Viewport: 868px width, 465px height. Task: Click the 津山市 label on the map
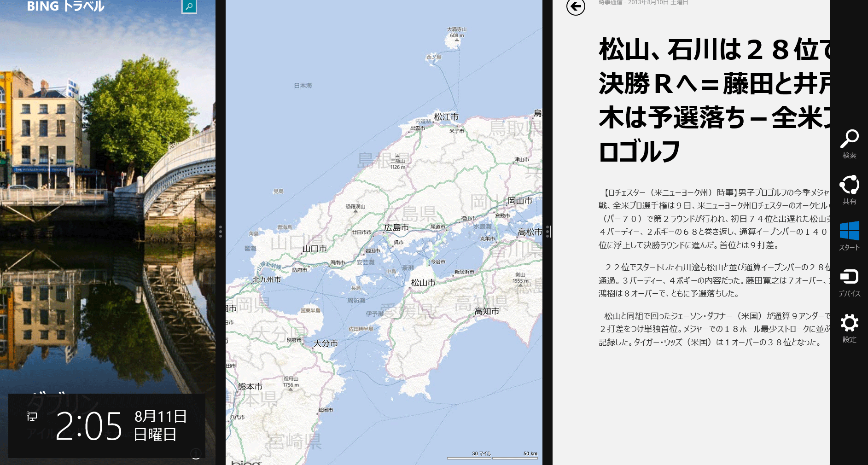(522, 160)
